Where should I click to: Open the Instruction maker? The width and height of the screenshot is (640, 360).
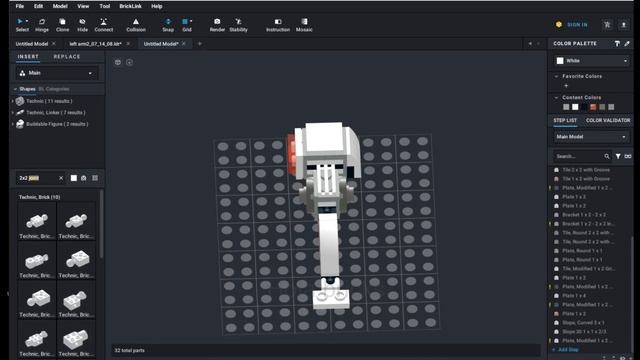pos(278,25)
